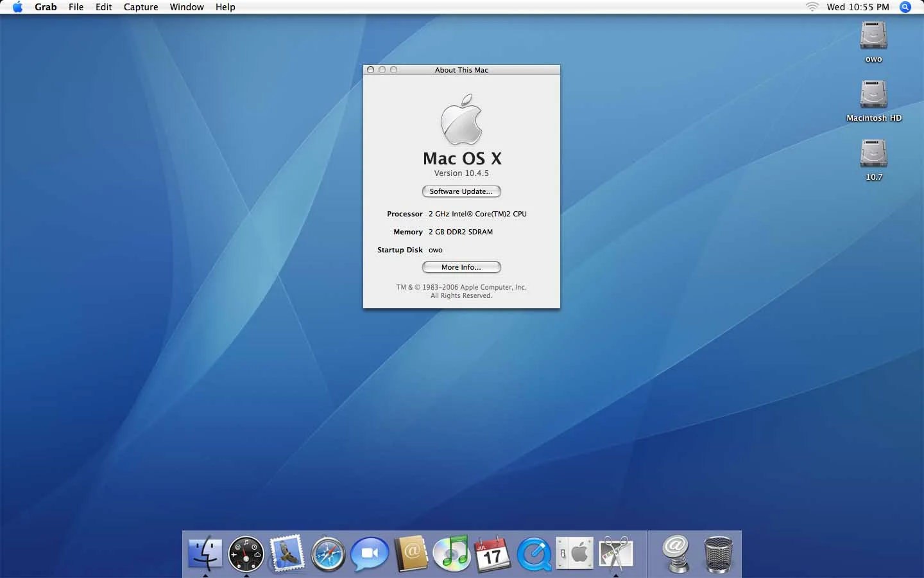Click the menu bar clock Wed 10:55 PM
This screenshot has height=578, width=924.
(x=858, y=7)
